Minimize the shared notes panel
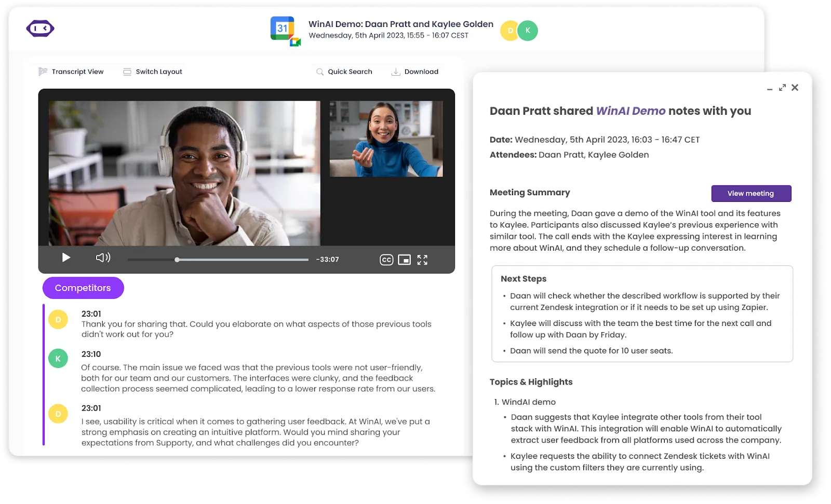 tap(770, 89)
